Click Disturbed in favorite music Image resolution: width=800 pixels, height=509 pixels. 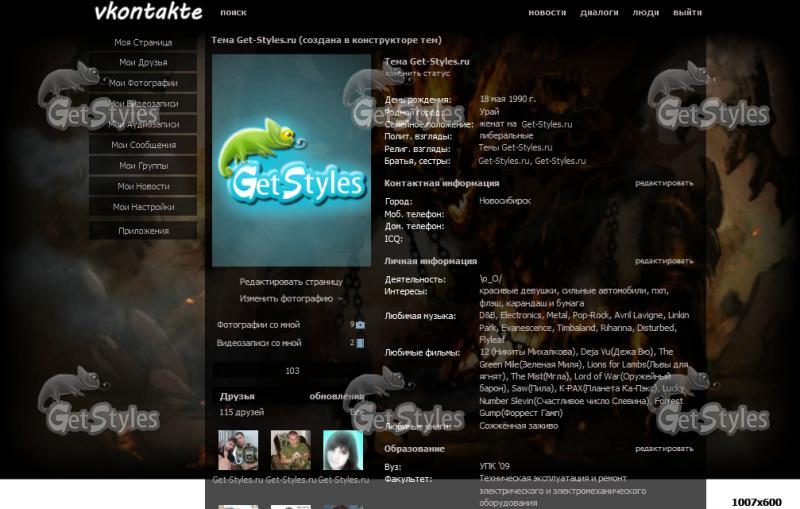click(656, 328)
